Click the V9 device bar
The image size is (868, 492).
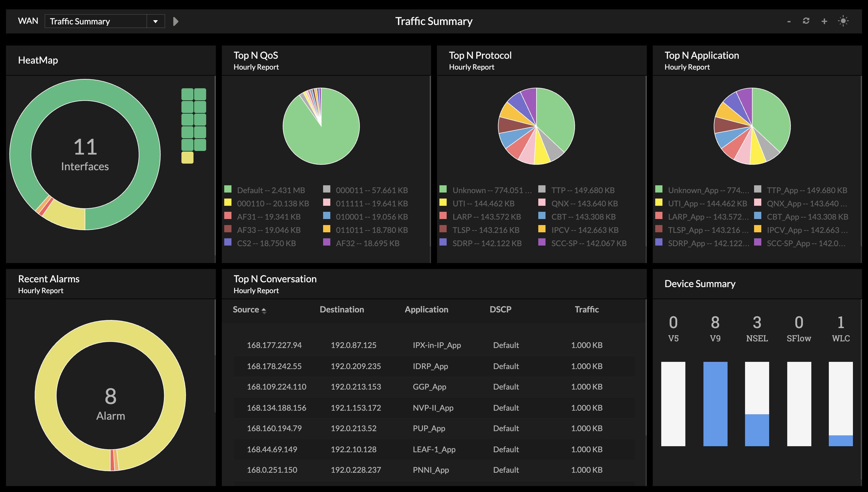(x=715, y=404)
